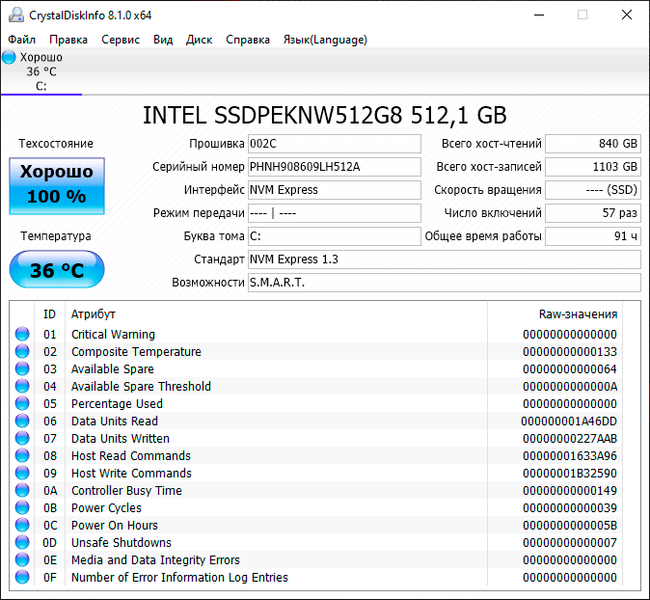Open the Файл menu
650x600 pixels.
(22, 40)
